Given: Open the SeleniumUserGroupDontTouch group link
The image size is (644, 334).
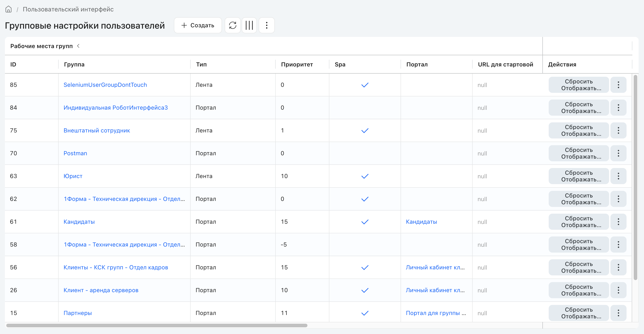Looking at the screenshot, I should (105, 85).
